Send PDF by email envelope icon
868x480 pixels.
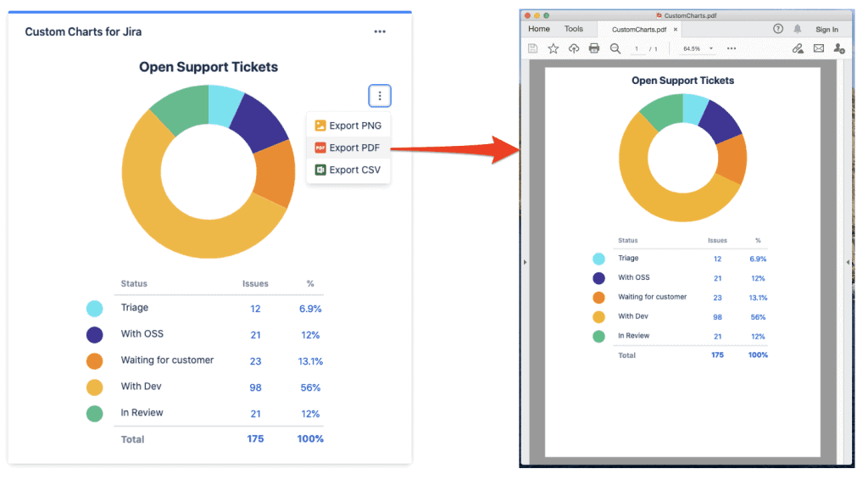[819, 48]
